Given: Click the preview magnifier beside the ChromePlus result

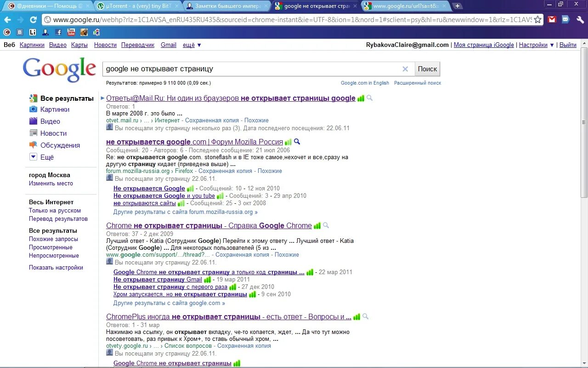Looking at the screenshot, I should click(365, 316).
